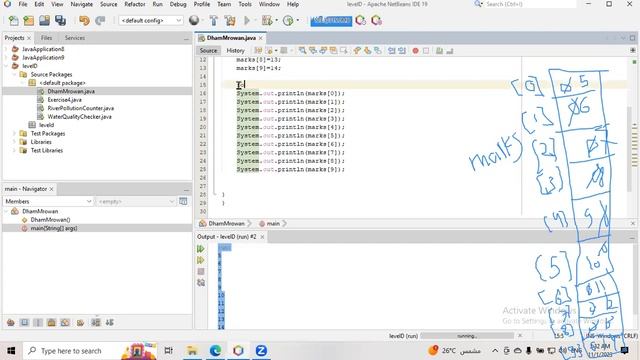Select DhamMrowan.java in project tree

click(71, 91)
